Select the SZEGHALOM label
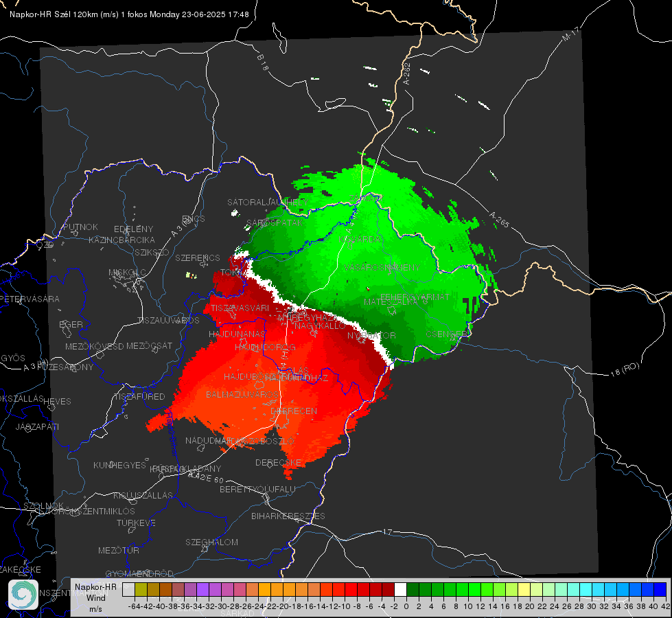The height and width of the screenshot is (618, 672). pyautogui.click(x=211, y=542)
